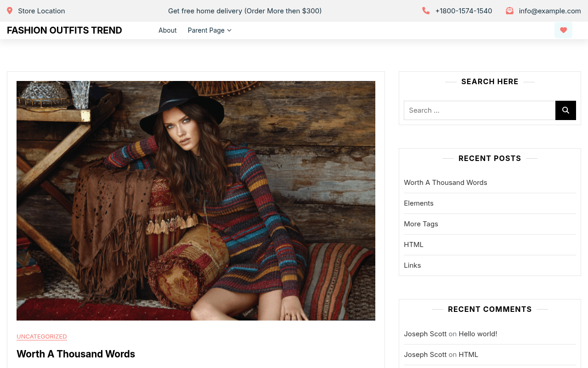Click the free home delivery notice
The width and height of the screenshot is (588, 368).
pos(245,11)
